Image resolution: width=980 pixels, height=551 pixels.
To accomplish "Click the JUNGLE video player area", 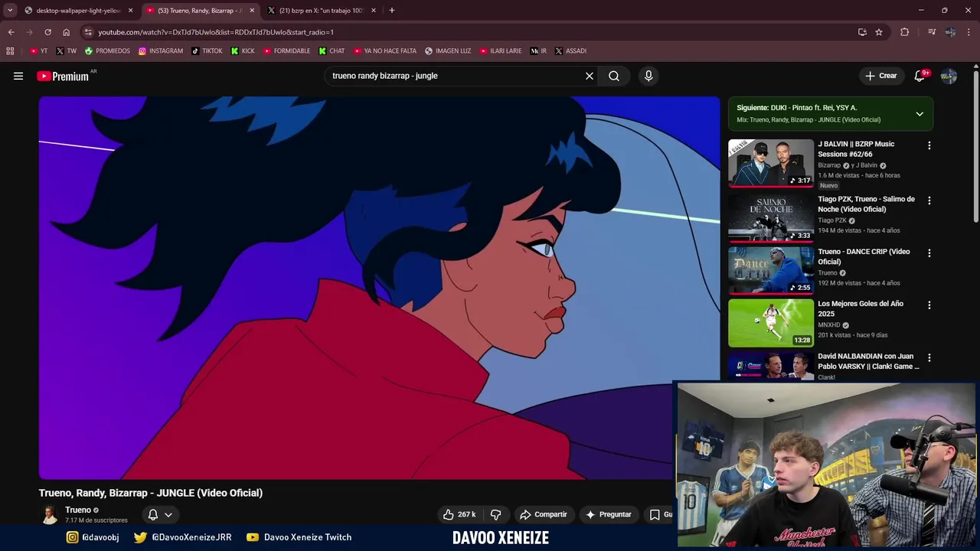I will point(379,288).
